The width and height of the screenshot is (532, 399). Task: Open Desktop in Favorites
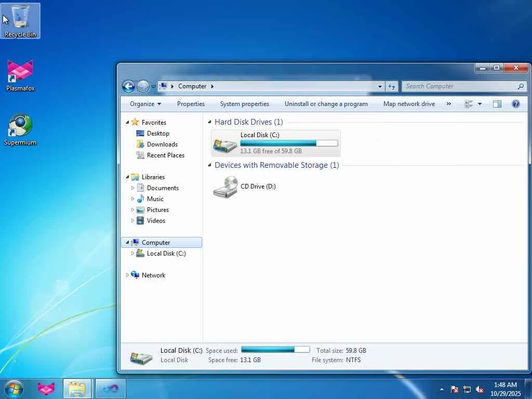pos(158,134)
